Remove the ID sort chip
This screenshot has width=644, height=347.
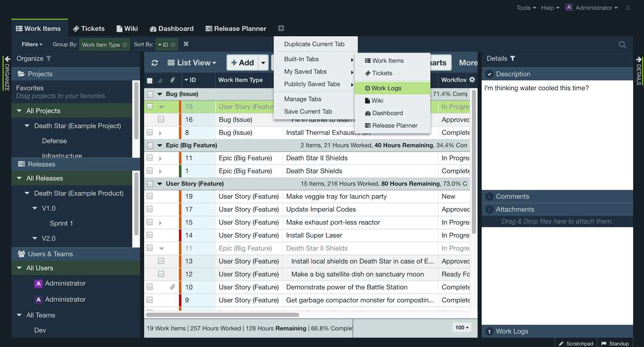pos(173,45)
